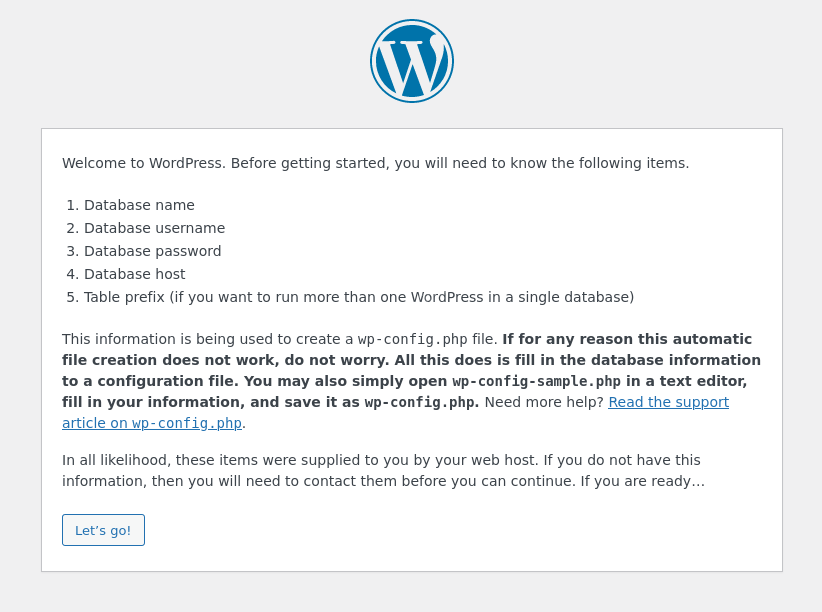The width and height of the screenshot is (822, 612).
Task: Click the circular logo above the setup panel
Action: point(412,60)
